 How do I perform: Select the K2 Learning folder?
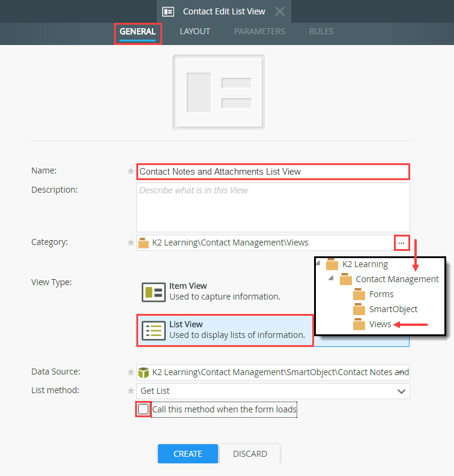[365, 264]
